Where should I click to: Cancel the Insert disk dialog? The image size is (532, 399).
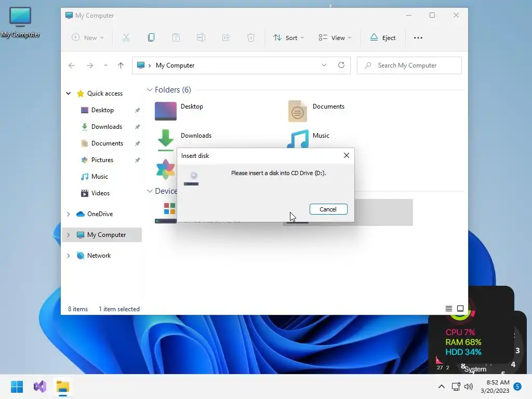point(328,209)
